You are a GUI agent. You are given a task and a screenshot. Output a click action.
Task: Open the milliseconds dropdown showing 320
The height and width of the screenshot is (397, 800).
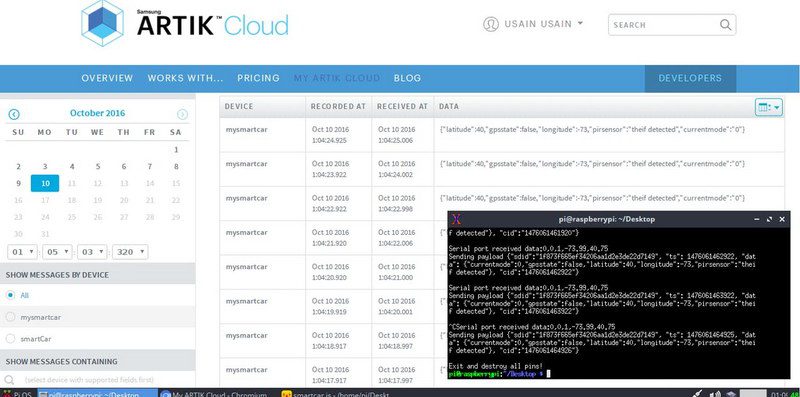[130, 252]
